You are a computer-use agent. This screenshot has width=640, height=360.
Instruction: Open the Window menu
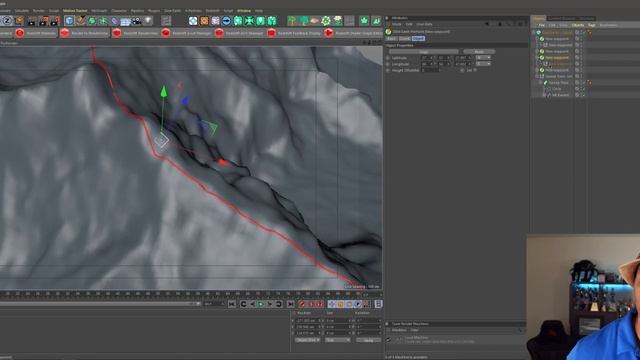tap(244, 11)
